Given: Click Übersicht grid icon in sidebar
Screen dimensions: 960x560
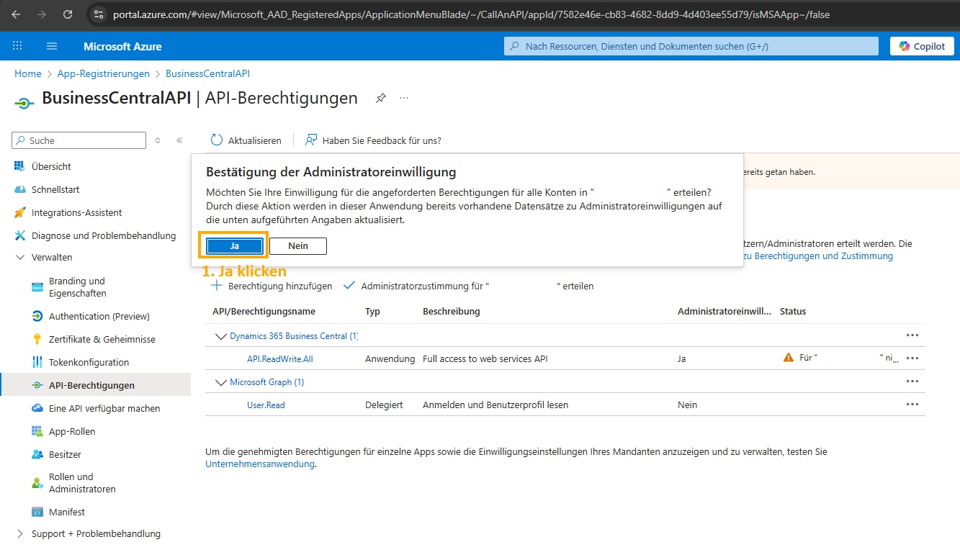Looking at the screenshot, I should coord(19,166).
